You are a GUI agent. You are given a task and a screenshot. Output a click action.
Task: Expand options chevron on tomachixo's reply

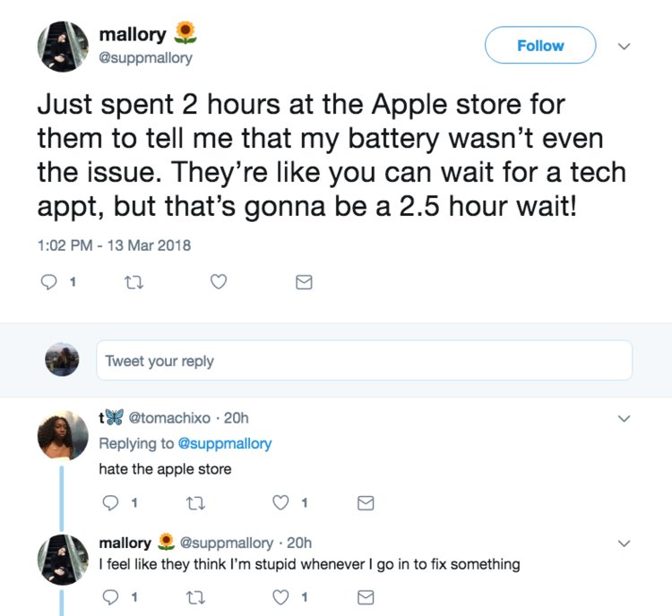[x=625, y=418]
